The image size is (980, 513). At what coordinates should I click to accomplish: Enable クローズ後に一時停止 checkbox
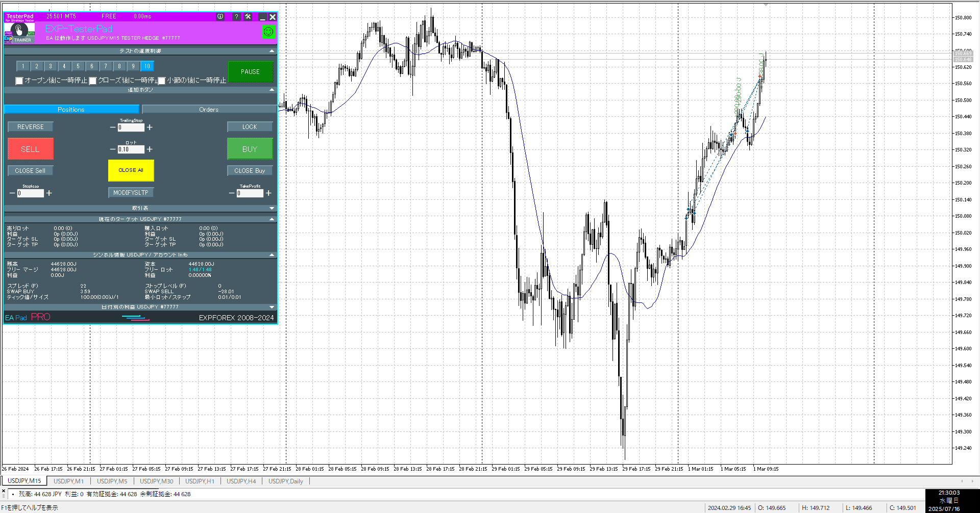(93, 81)
